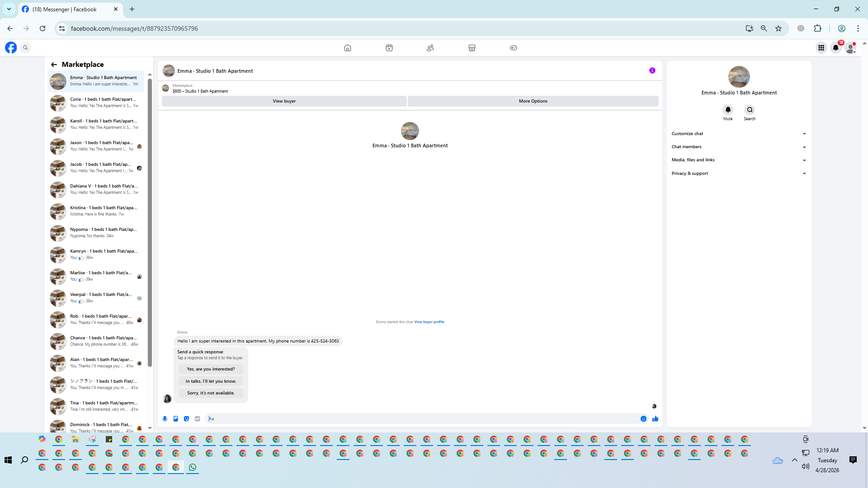
Task: Open the Jason conversation
Action: (96, 146)
